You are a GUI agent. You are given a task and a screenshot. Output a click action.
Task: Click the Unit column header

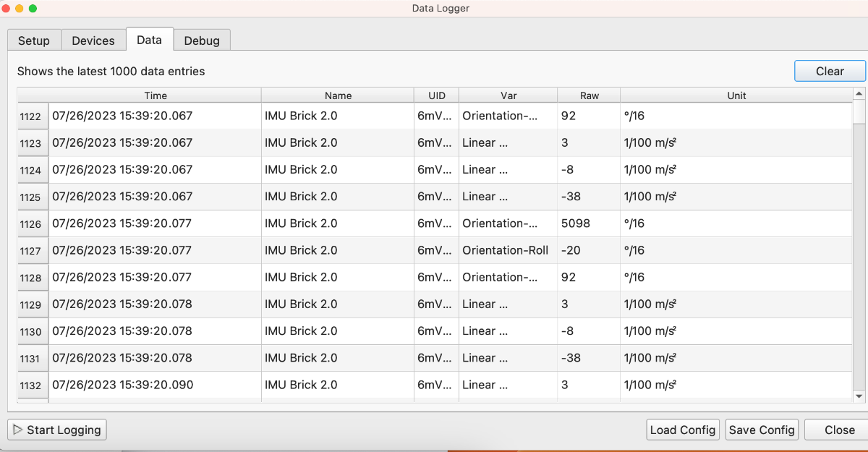pyautogui.click(x=737, y=95)
